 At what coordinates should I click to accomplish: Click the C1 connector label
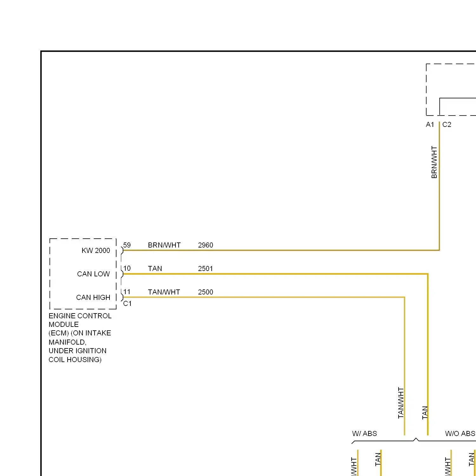pyautogui.click(x=127, y=304)
